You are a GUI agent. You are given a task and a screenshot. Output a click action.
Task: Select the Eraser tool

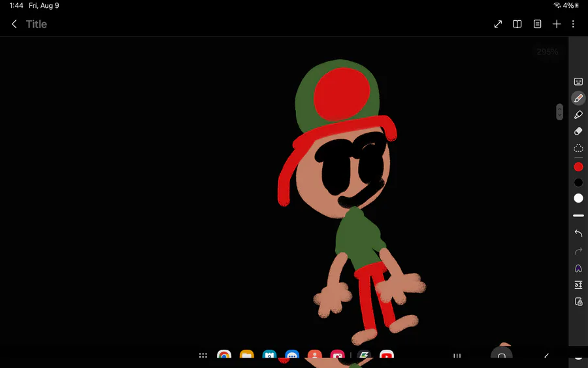pyautogui.click(x=578, y=131)
